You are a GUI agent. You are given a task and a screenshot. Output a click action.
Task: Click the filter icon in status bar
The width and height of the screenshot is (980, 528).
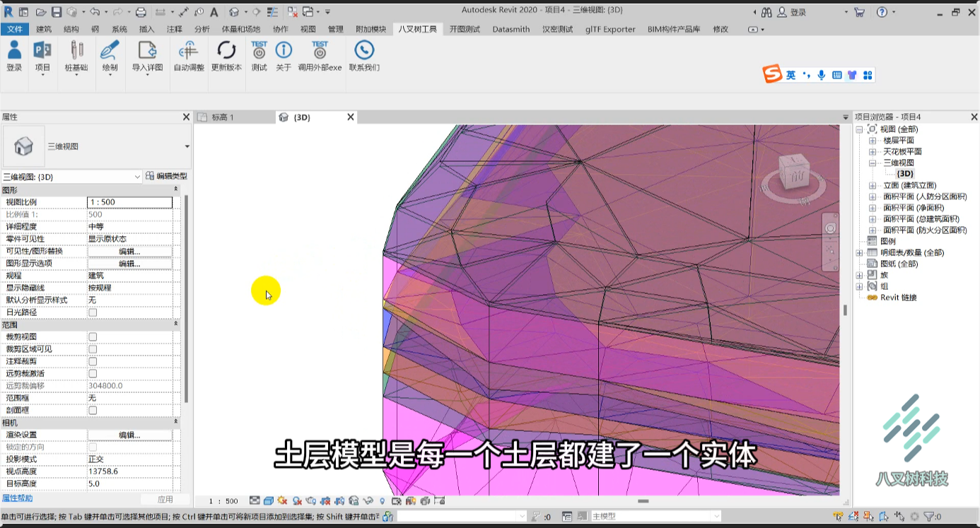tap(928, 517)
